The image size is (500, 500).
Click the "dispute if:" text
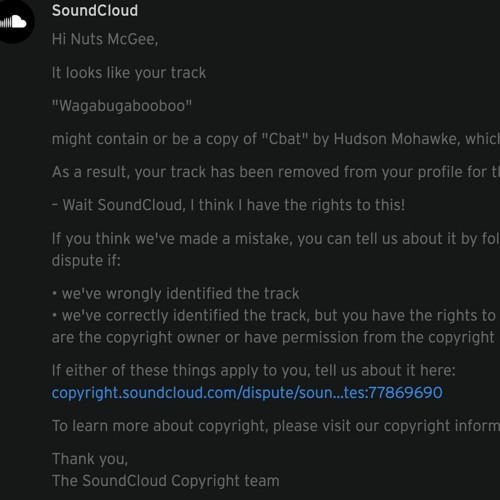[86, 261]
